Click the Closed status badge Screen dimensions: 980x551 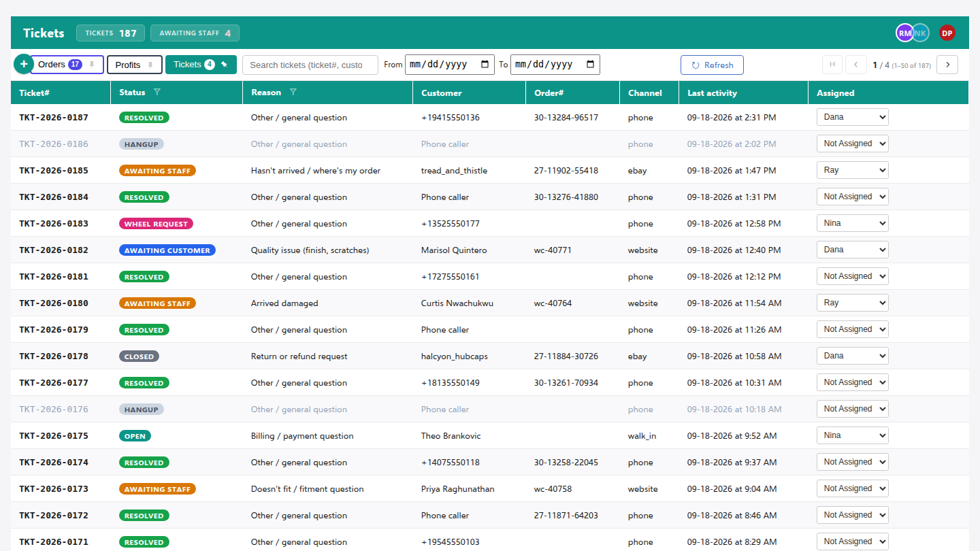click(139, 356)
